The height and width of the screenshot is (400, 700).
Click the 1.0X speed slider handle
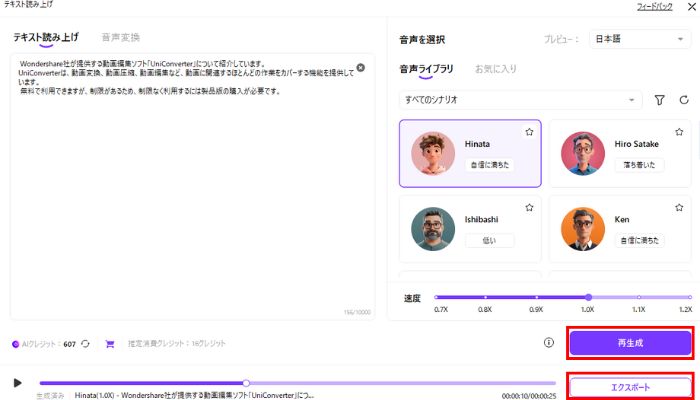coord(588,297)
